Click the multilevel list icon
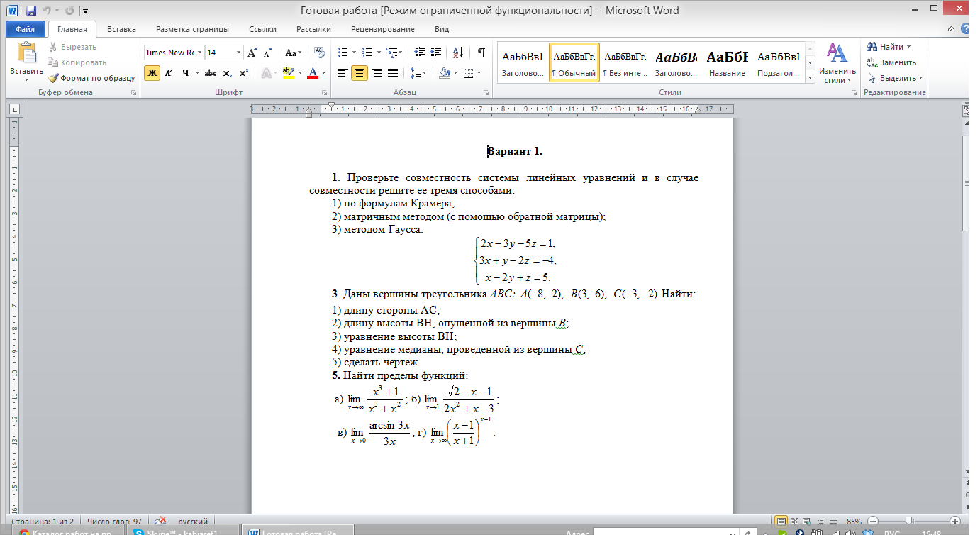Screen dimensions: 980x535 pos(391,53)
